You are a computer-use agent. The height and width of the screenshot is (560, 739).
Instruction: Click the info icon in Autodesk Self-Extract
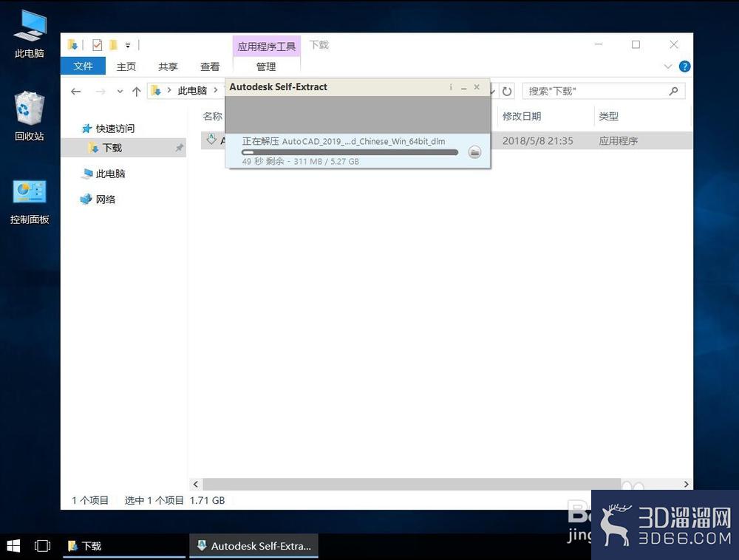click(451, 87)
